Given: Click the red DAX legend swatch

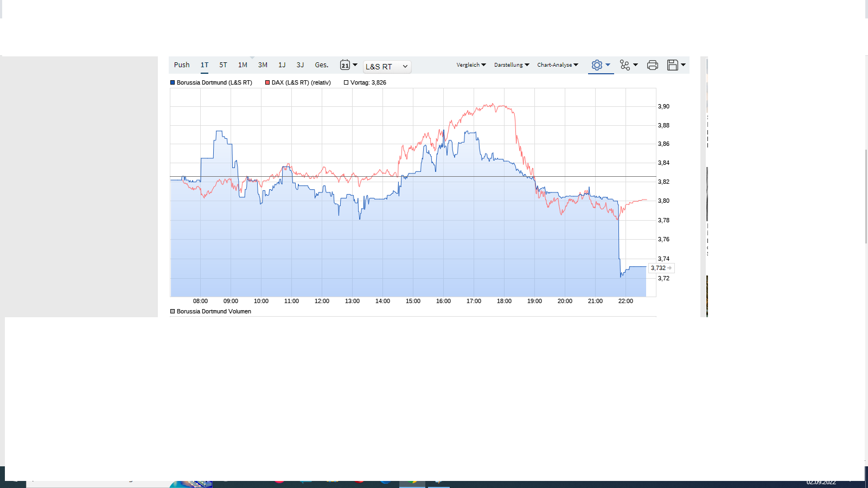Looking at the screenshot, I should (x=267, y=83).
